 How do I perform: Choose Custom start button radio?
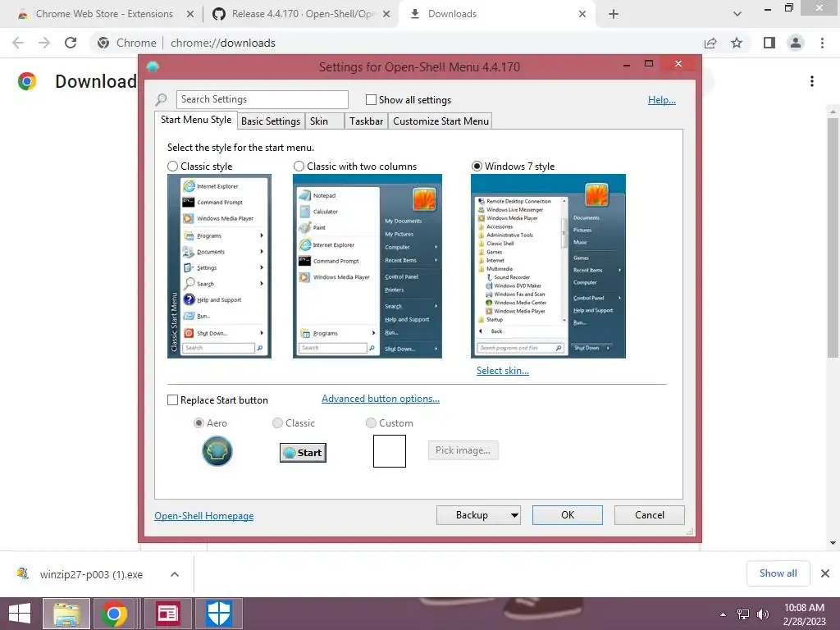pyautogui.click(x=371, y=423)
